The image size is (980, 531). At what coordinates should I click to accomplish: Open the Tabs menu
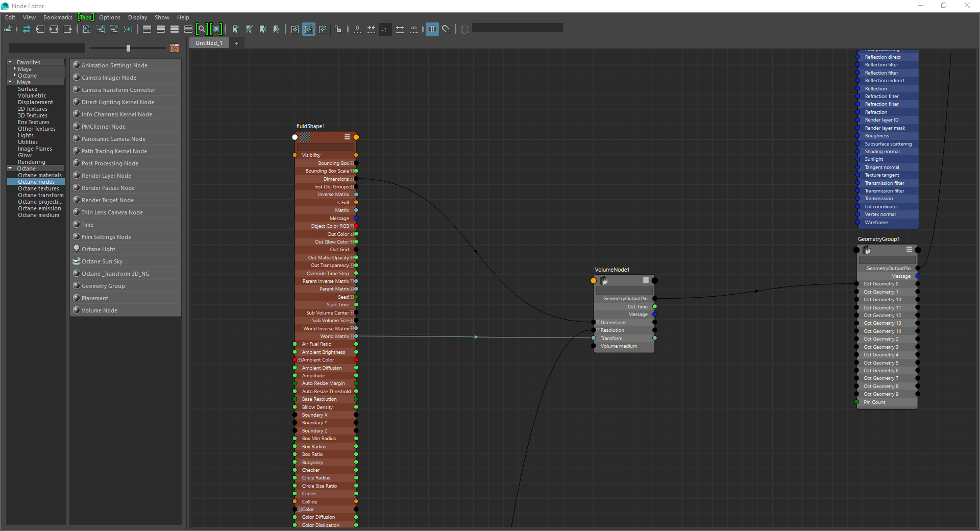[x=86, y=17]
